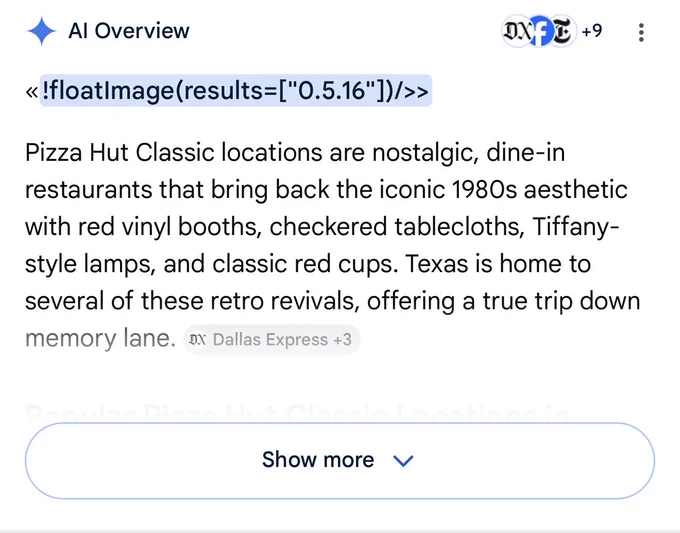This screenshot has width=680, height=533.
Task: Open the Facebook source icon
Action: (540, 31)
